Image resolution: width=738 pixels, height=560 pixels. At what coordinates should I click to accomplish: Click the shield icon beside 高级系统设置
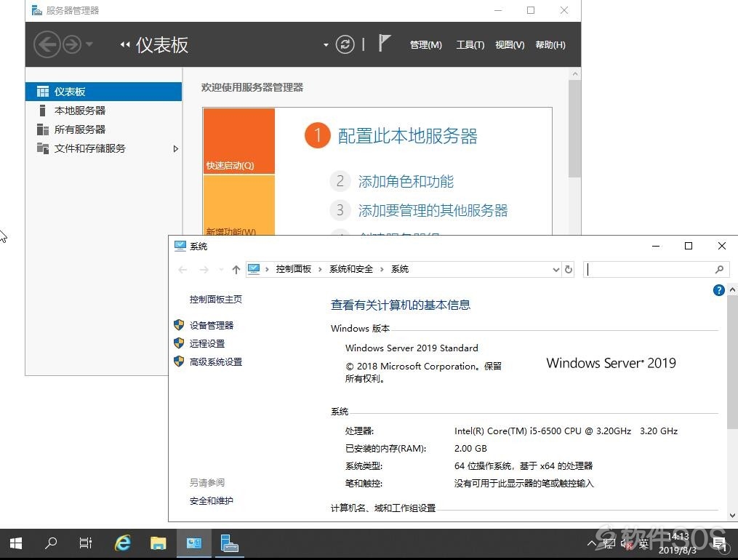tap(179, 361)
